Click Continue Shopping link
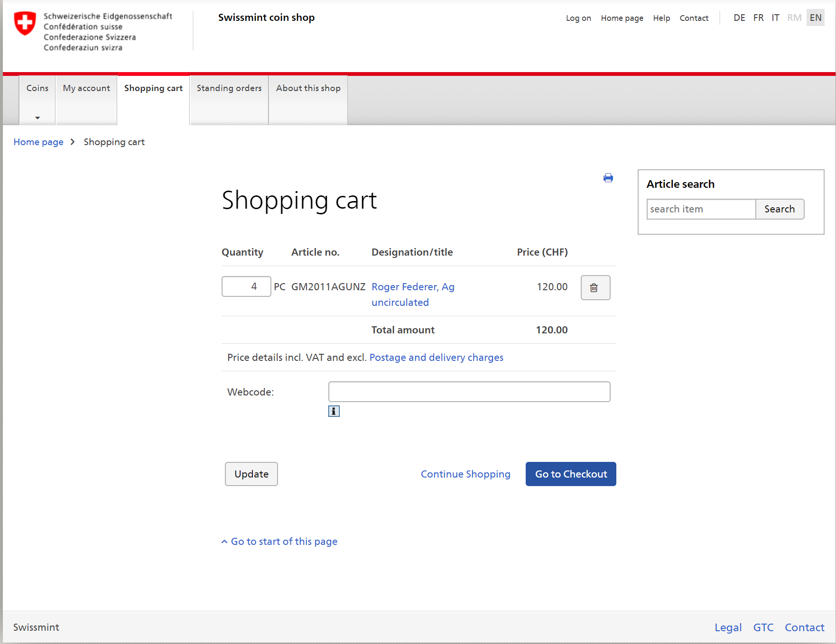Screen dimensions: 836x644 tap(465, 474)
